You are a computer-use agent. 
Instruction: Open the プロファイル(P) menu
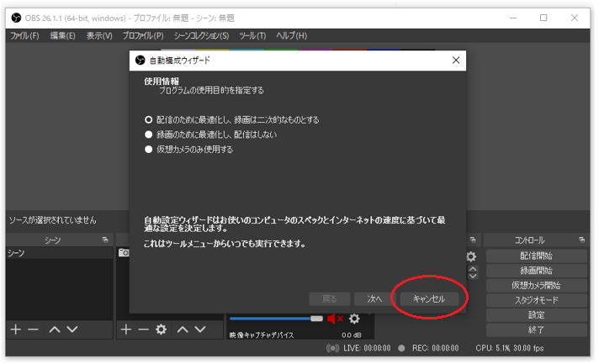[x=142, y=36]
